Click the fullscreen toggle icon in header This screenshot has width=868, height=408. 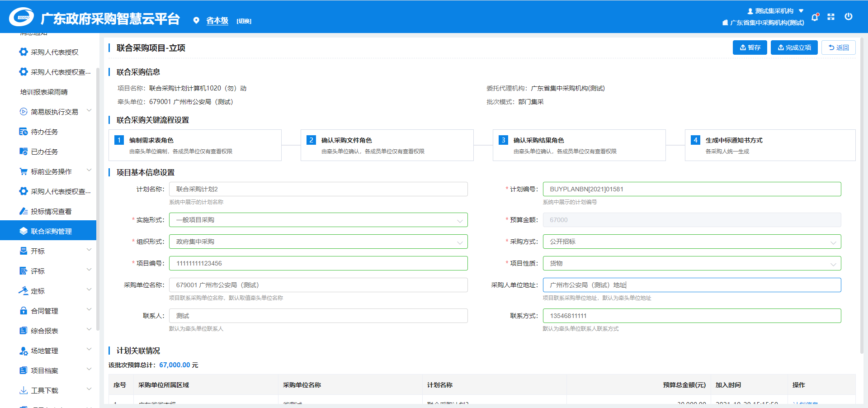pos(831,17)
